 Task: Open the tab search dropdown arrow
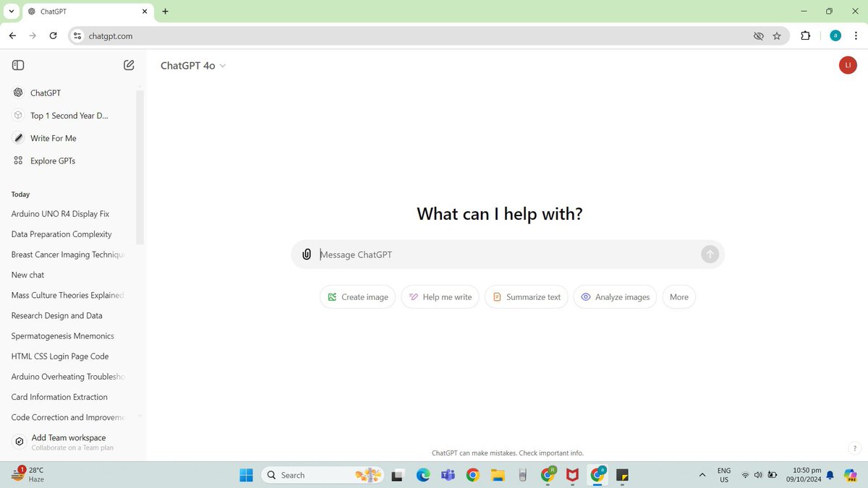11,12
